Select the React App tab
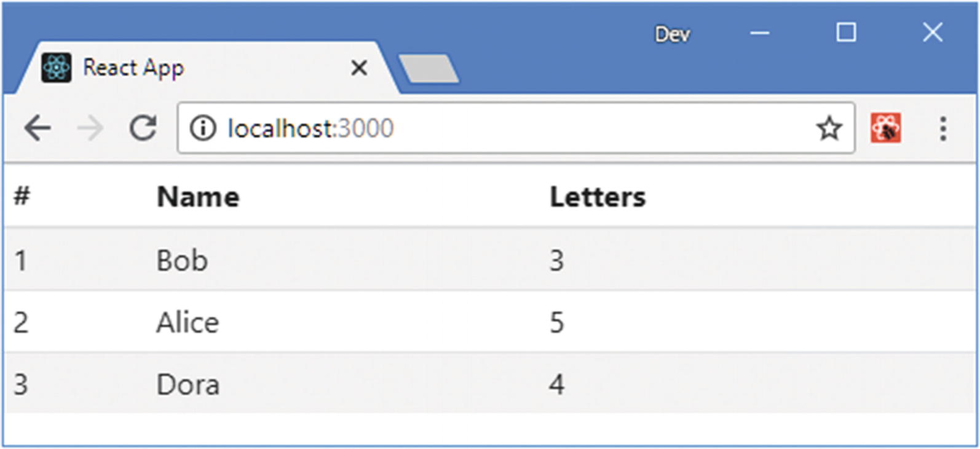Screen dimensions: 980x449 coord(184,68)
